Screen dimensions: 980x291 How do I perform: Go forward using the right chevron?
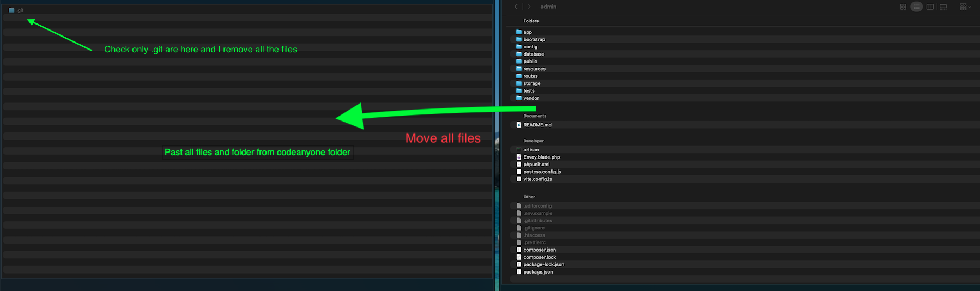[529, 7]
